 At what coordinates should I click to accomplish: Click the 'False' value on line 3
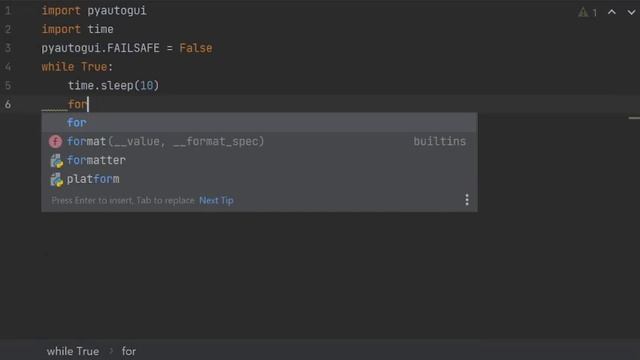pos(196,48)
